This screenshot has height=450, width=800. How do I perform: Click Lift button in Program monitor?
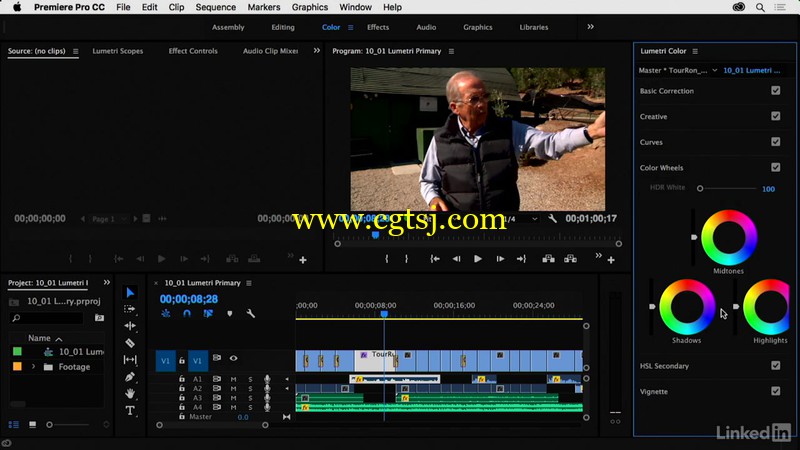(x=548, y=259)
